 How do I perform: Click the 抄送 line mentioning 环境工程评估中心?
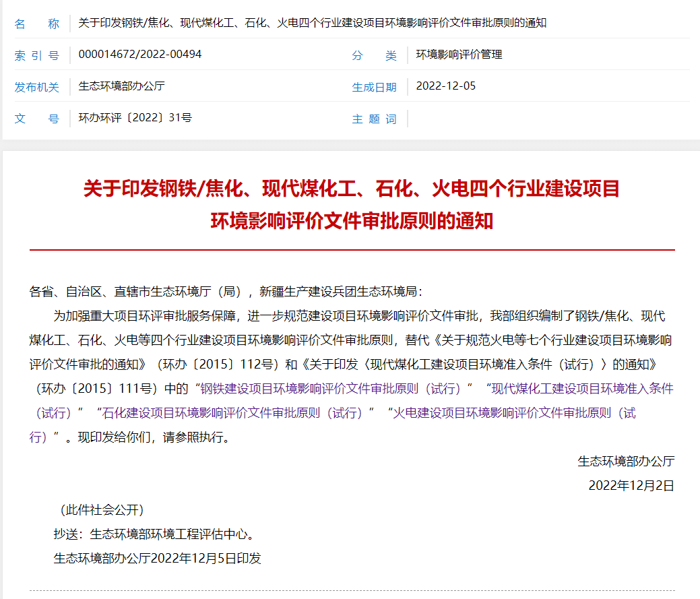[x=154, y=534]
